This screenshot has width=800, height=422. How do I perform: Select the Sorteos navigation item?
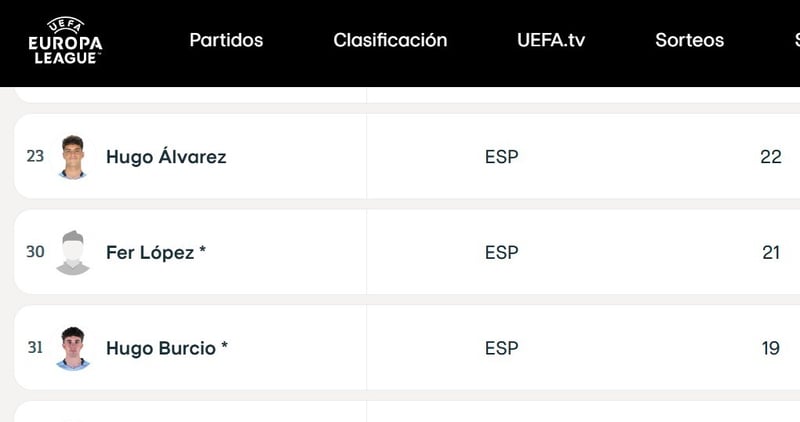point(689,40)
